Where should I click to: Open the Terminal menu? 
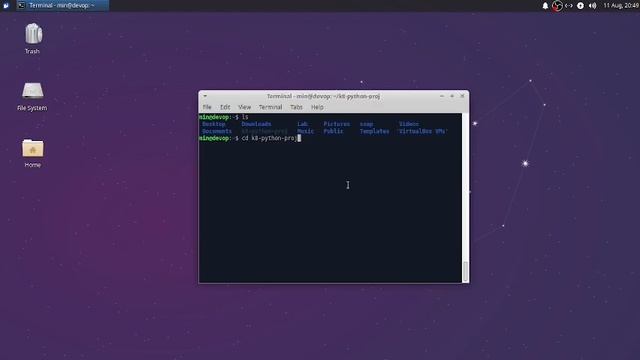point(270,107)
